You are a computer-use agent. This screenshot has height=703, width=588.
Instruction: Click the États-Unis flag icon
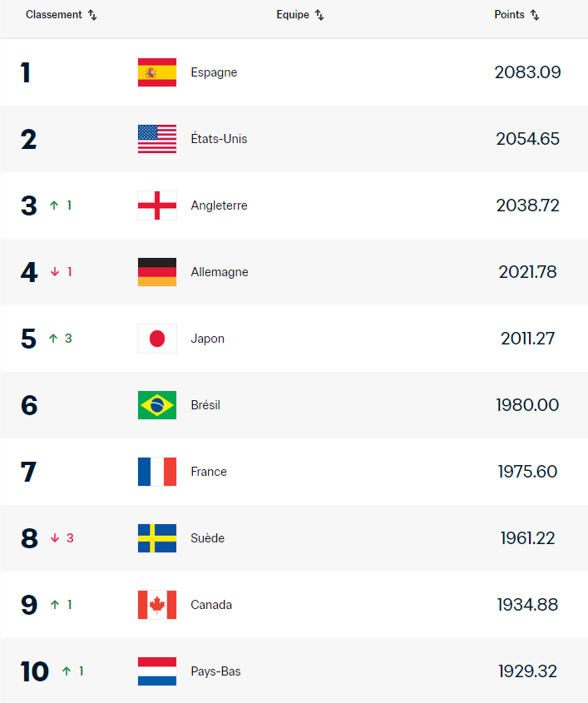[156, 139]
